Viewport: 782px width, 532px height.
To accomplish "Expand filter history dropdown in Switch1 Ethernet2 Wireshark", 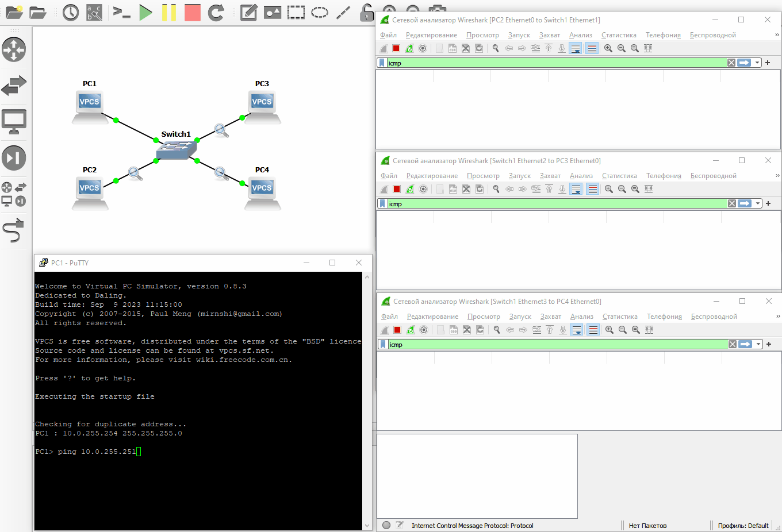I will click(x=758, y=203).
